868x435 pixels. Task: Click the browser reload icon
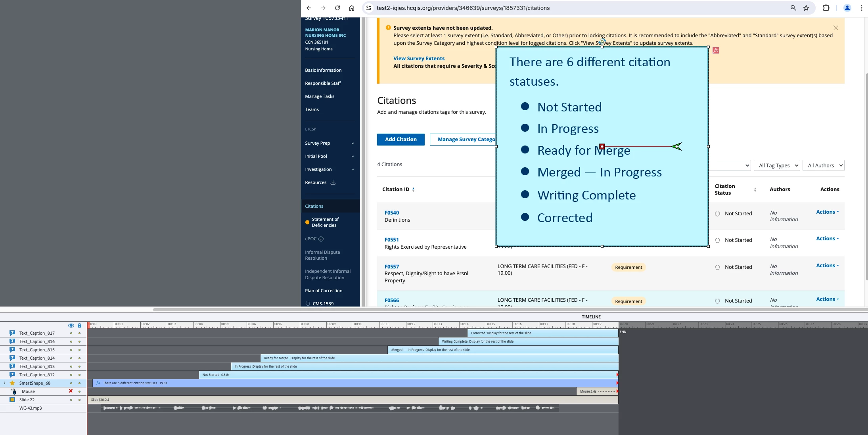pos(337,8)
